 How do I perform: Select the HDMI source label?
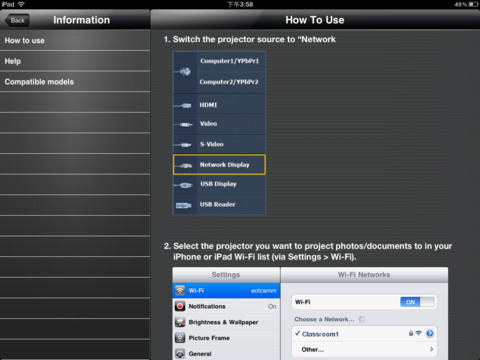(208, 105)
